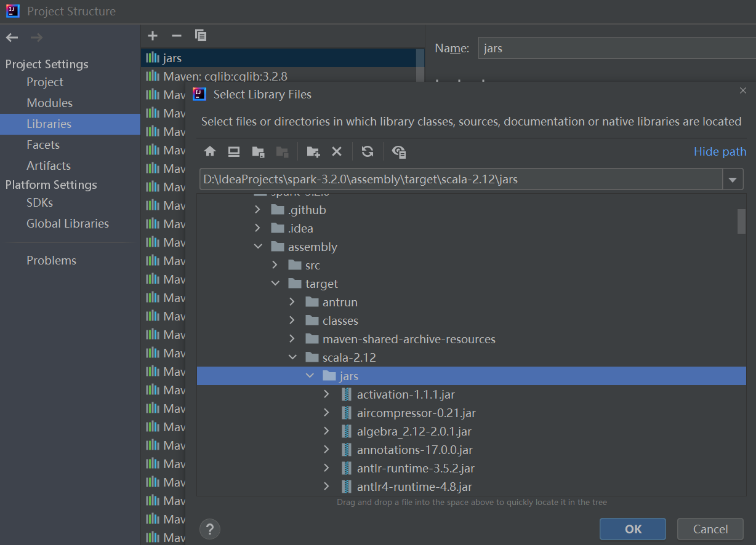The width and height of the screenshot is (756, 545).
Task: Select maven-shared-archive-resources folder
Action: (x=409, y=339)
